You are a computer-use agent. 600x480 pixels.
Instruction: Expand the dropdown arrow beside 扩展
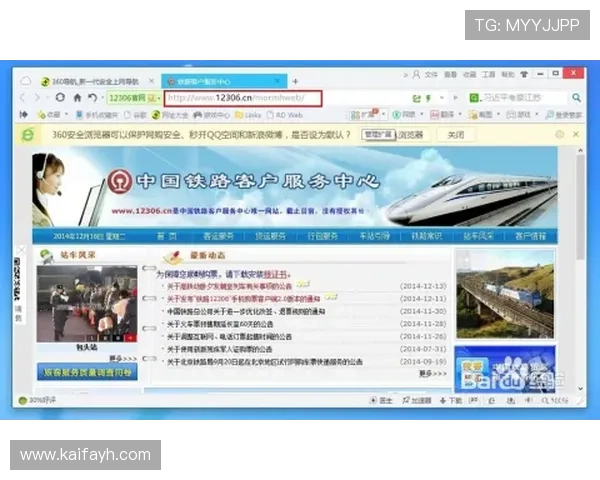coord(384,114)
